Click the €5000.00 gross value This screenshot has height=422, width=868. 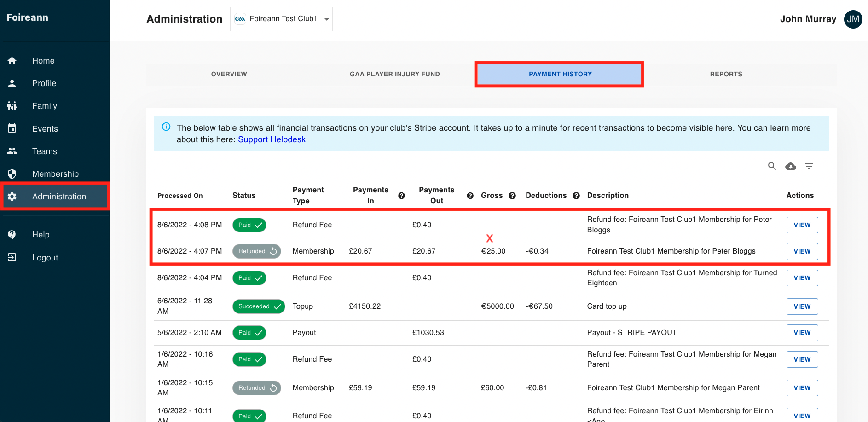click(498, 306)
